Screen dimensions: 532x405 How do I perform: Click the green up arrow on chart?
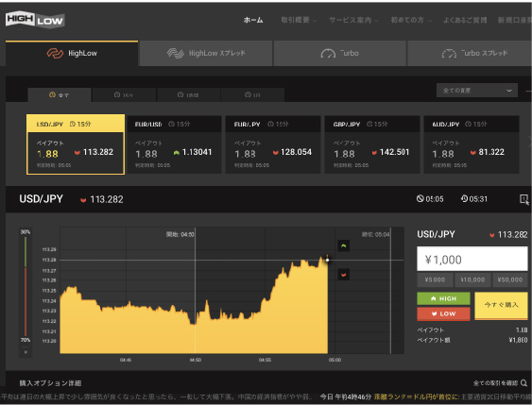tap(344, 245)
